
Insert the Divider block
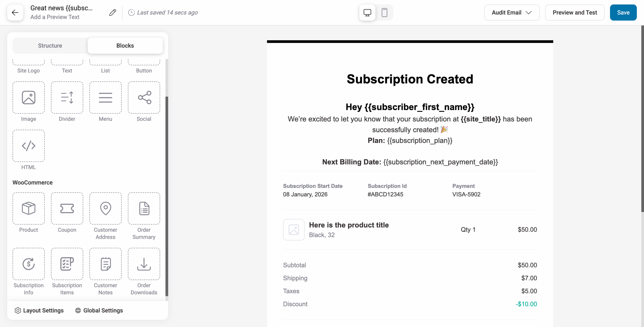click(67, 98)
